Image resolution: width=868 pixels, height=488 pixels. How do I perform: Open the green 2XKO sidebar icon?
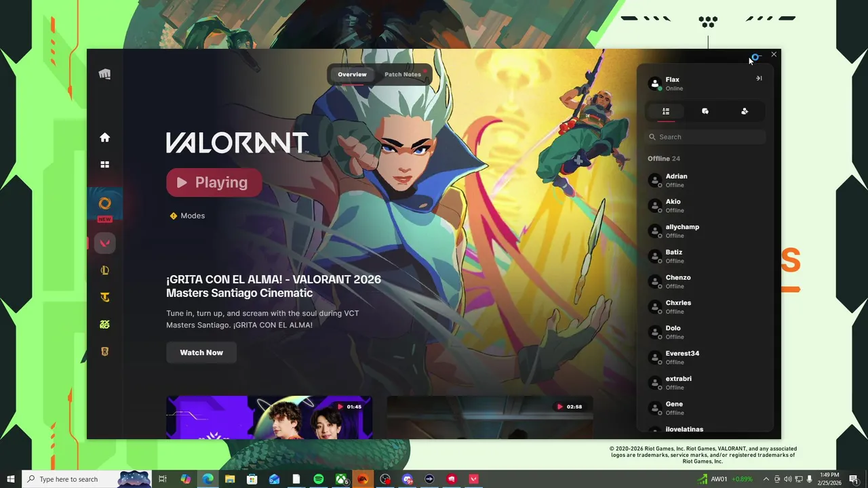[104, 325]
